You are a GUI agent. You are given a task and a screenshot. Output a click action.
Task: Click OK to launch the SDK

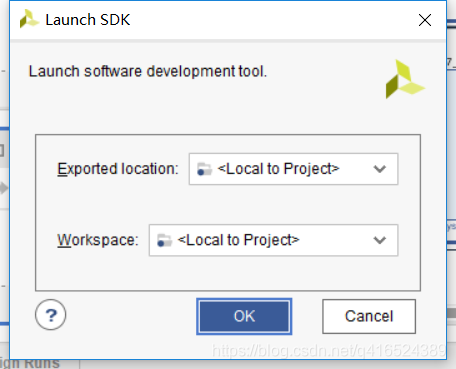[x=244, y=316]
